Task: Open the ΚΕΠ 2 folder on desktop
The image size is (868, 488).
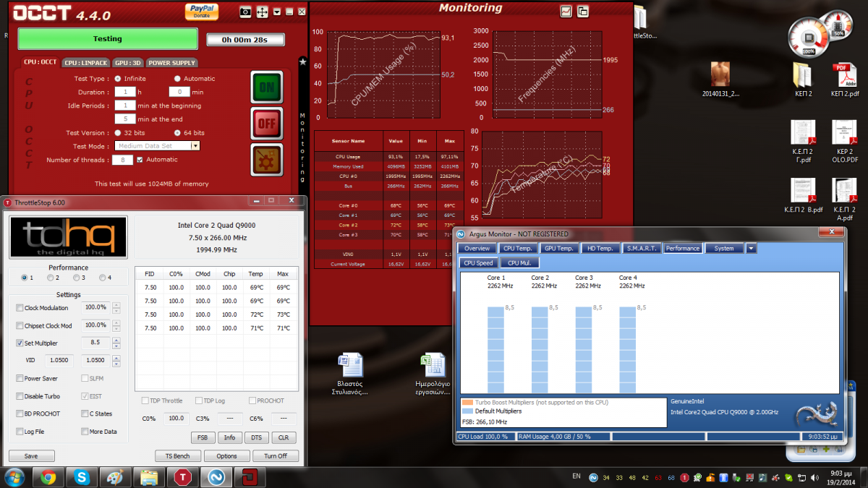Action: click(802, 80)
